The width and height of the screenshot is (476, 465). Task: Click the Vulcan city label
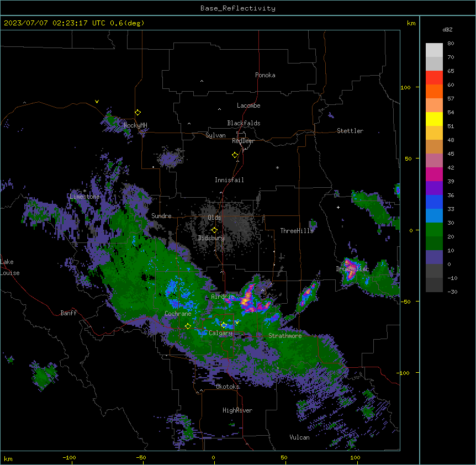click(299, 437)
